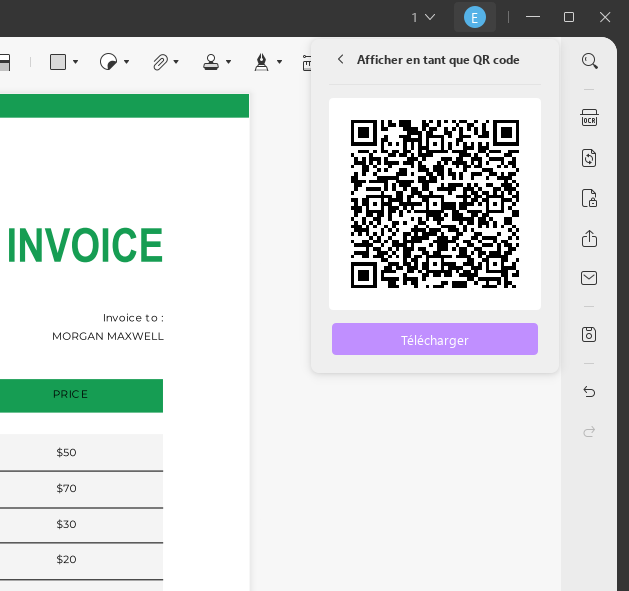Send the file by email

(x=589, y=278)
